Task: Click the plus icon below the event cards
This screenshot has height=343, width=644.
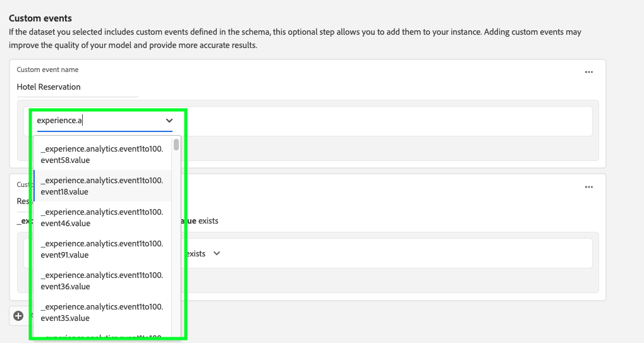Action: click(x=18, y=316)
